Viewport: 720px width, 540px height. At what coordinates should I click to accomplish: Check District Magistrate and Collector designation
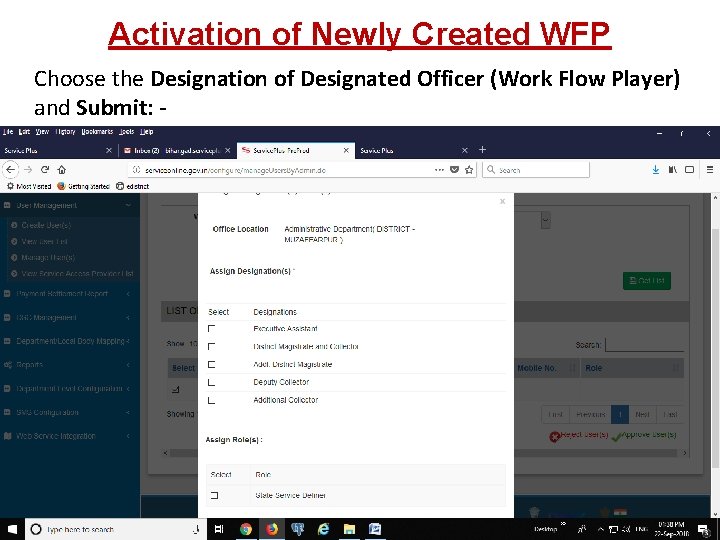pos(211,346)
